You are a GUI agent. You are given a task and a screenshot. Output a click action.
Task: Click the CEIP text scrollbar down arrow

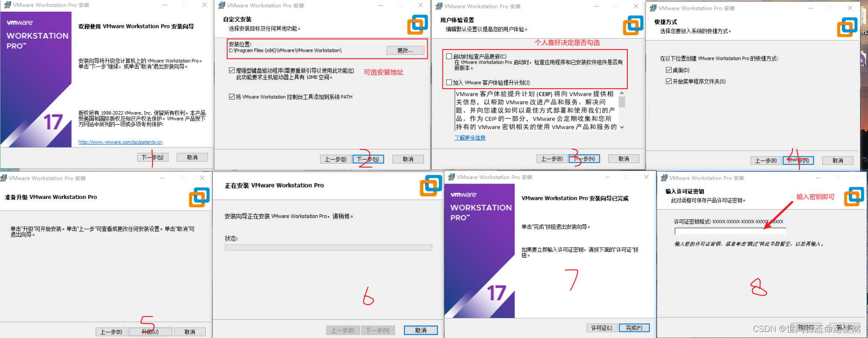[622, 127]
